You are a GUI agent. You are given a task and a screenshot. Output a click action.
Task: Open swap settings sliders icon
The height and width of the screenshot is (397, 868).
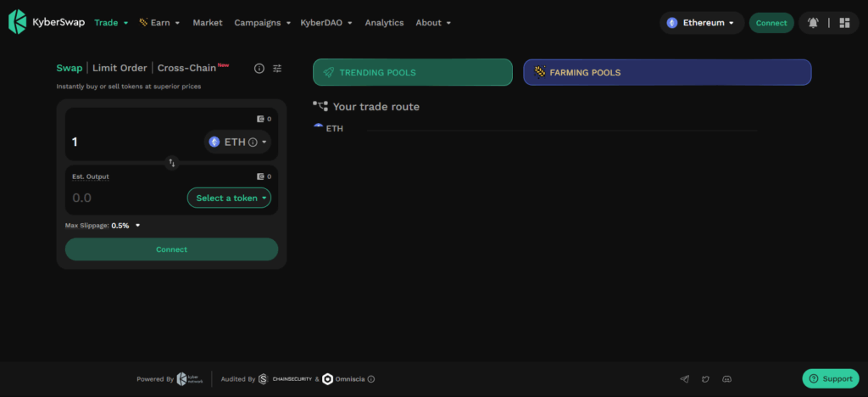(x=277, y=69)
